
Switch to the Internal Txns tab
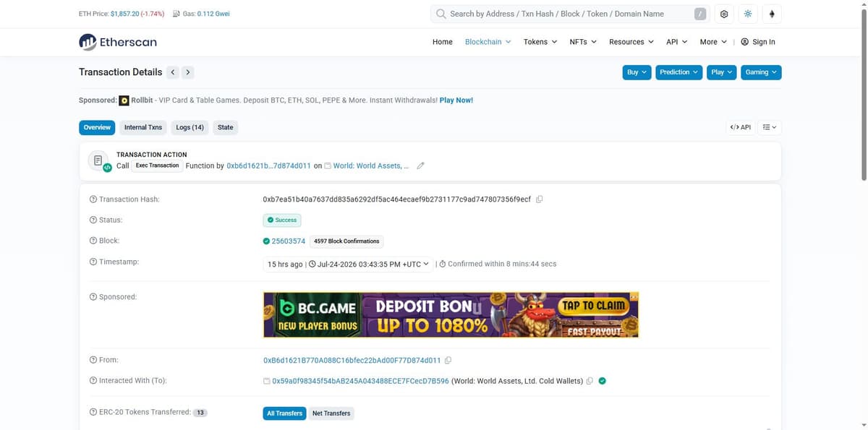pos(143,127)
